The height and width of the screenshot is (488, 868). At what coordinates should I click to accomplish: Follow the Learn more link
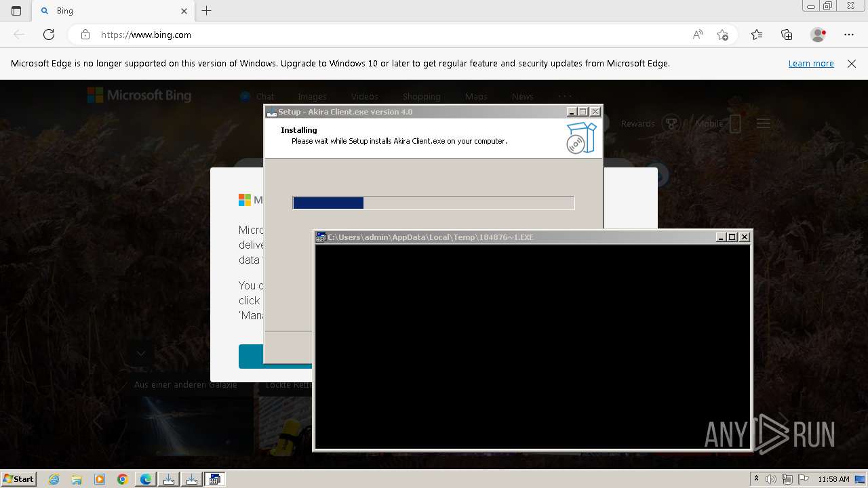click(811, 64)
